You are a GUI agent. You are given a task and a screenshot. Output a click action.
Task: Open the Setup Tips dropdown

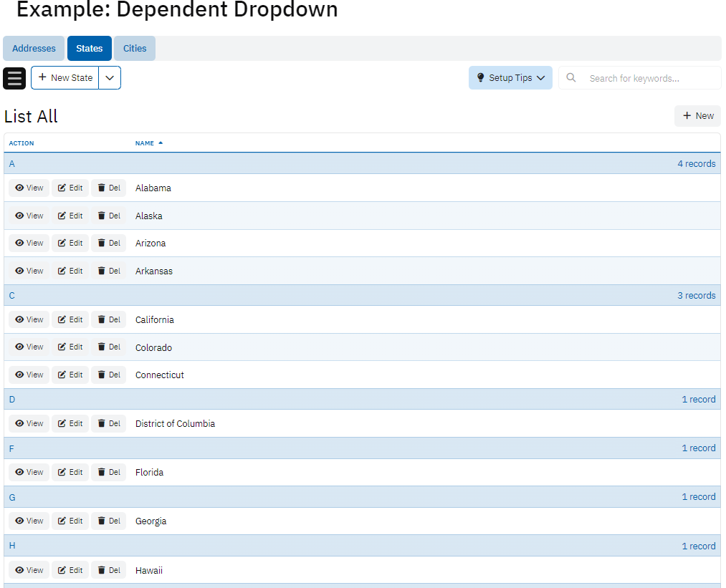click(510, 78)
